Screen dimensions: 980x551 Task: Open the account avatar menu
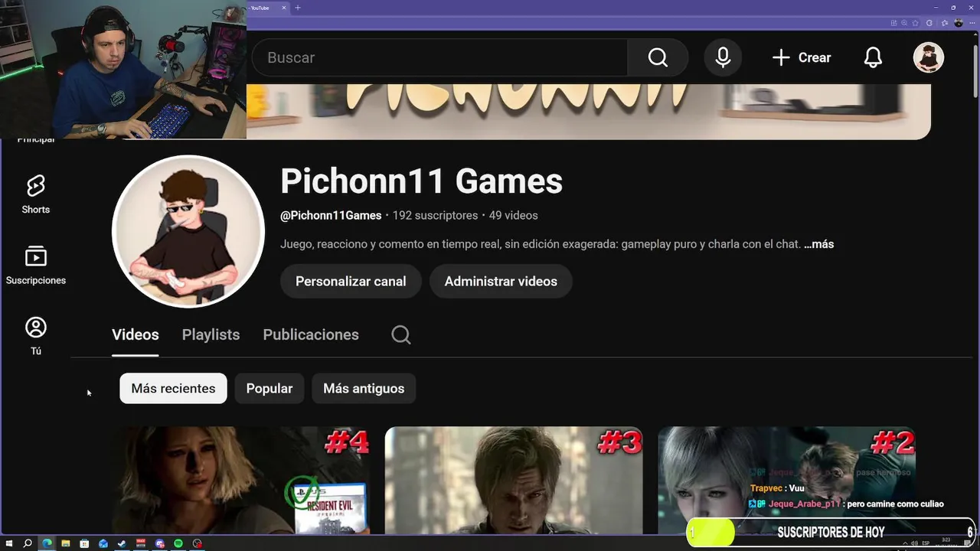(x=928, y=57)
